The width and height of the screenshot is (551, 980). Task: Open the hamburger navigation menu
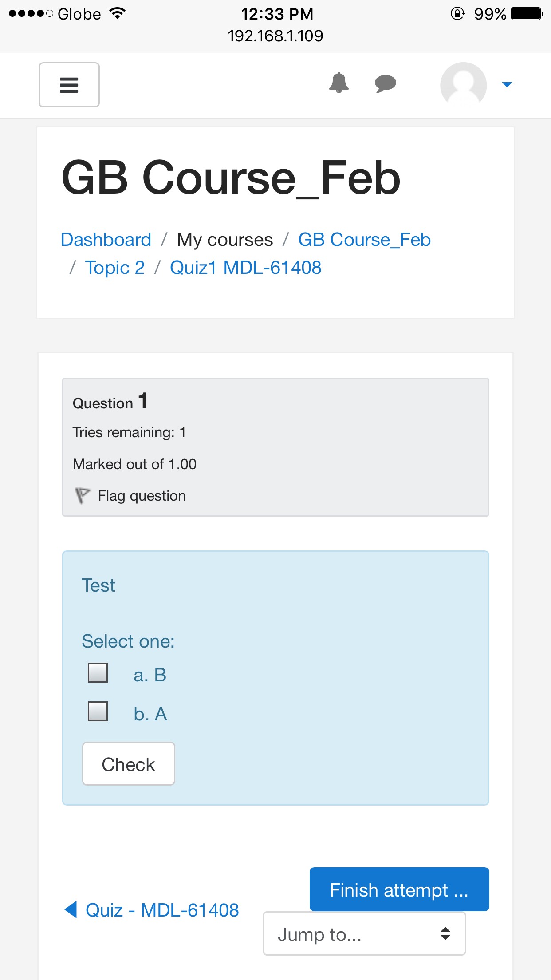pos(69,85)
